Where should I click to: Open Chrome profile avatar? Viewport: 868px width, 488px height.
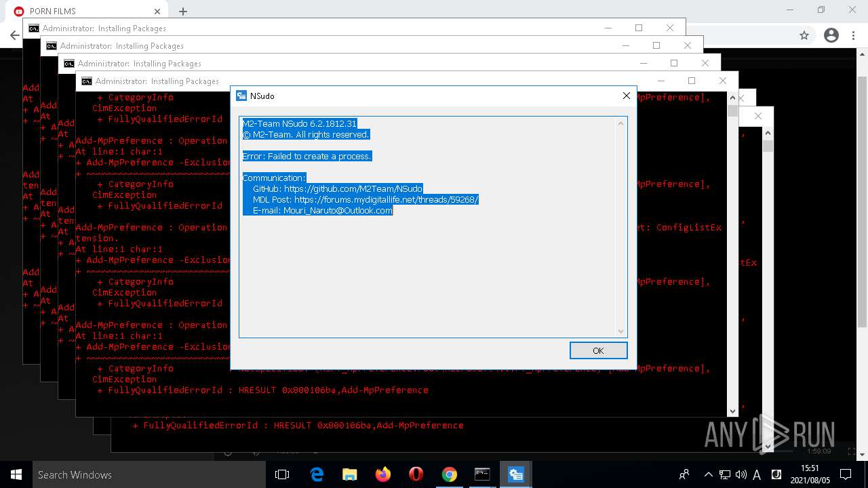point(831,35)
